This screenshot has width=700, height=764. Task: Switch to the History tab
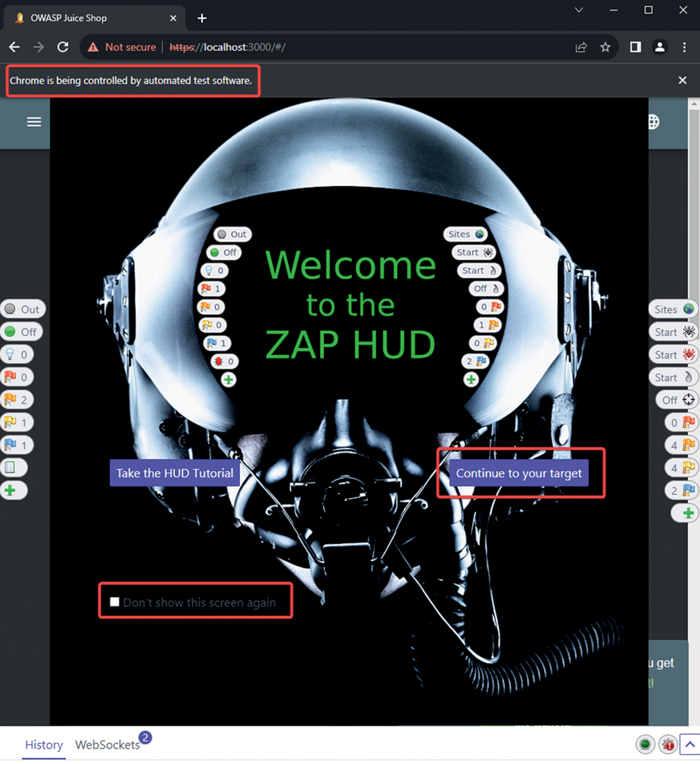click(44, 745)
